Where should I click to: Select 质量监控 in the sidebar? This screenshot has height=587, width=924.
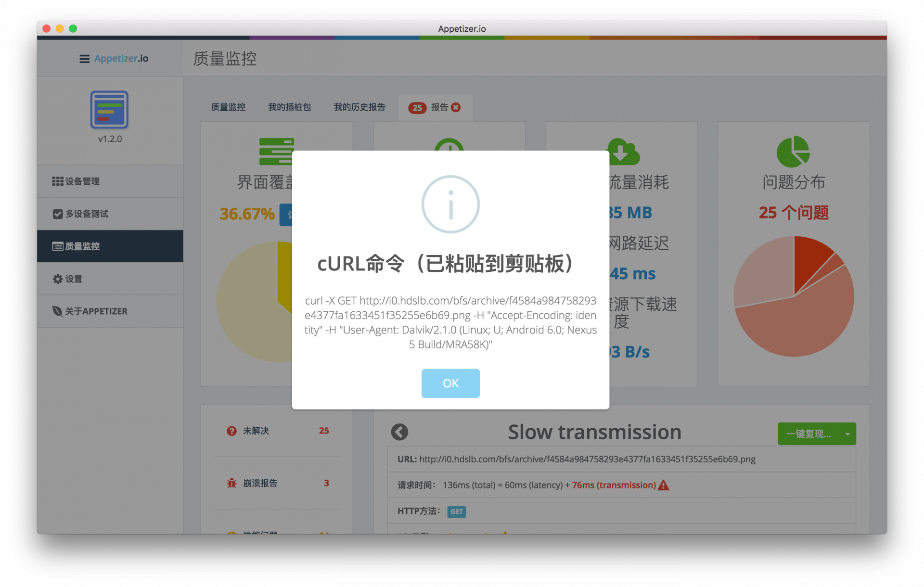(110, 246)
